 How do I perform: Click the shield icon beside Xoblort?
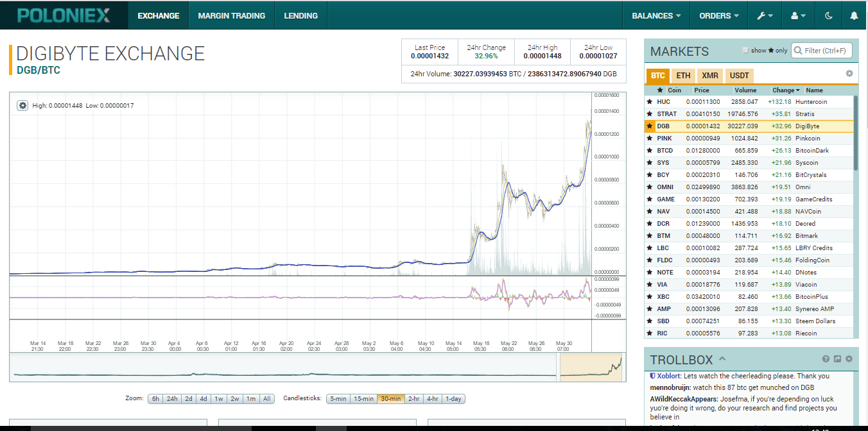(x=653, y=376)
